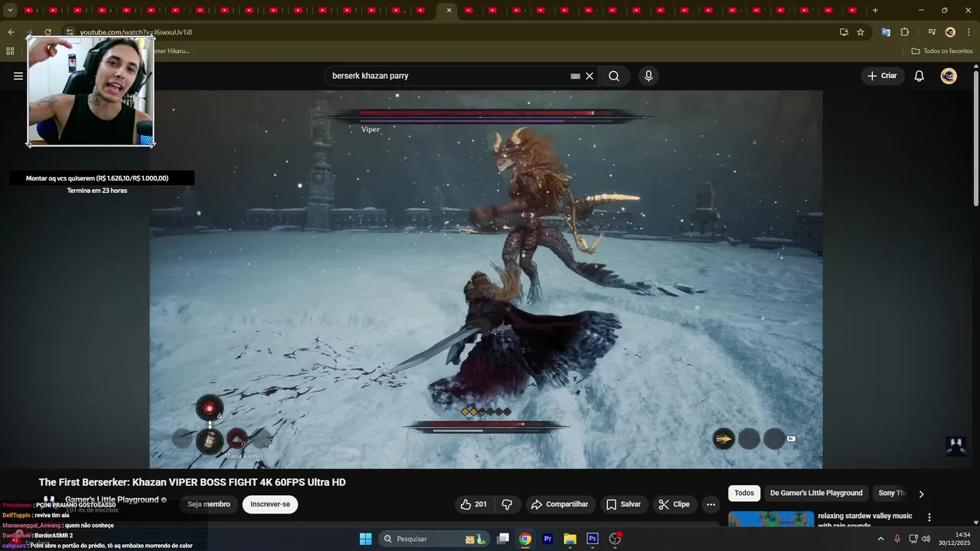This screenshot has width=980, height=551.
Task: Open the Criar create menu
Action: pos(882,76)
